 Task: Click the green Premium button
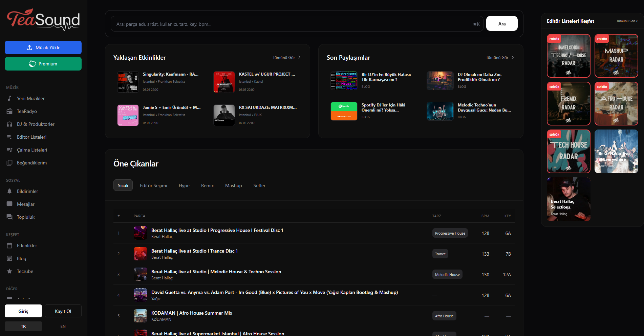[43, 64]
